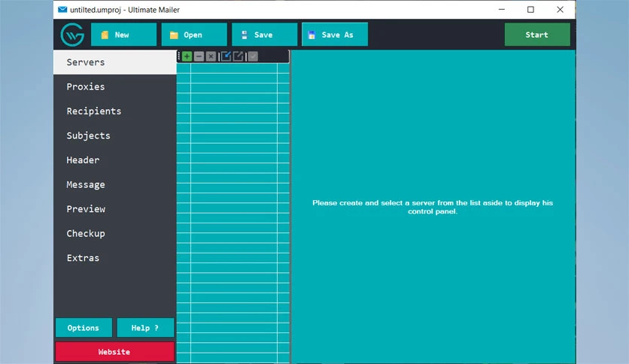Click the import servers arrow icon
Viewport: 629px width, 364px height.
click(x=226, y=56)
